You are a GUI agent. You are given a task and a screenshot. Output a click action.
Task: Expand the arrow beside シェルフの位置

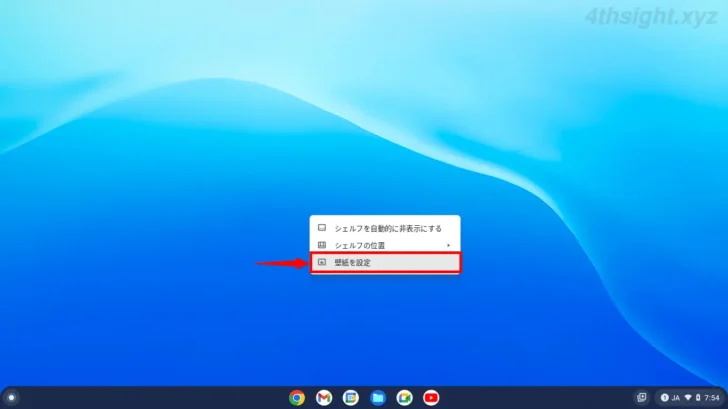pos(448,245)
